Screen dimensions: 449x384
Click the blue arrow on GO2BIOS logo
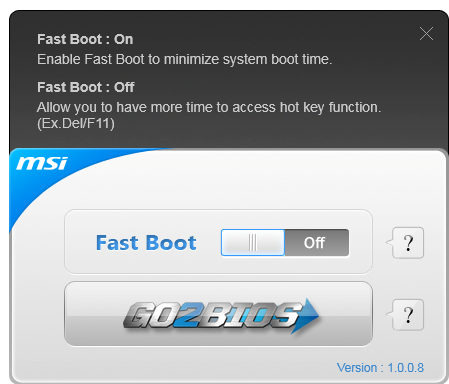pyautogui.click(x=306, y=315)
